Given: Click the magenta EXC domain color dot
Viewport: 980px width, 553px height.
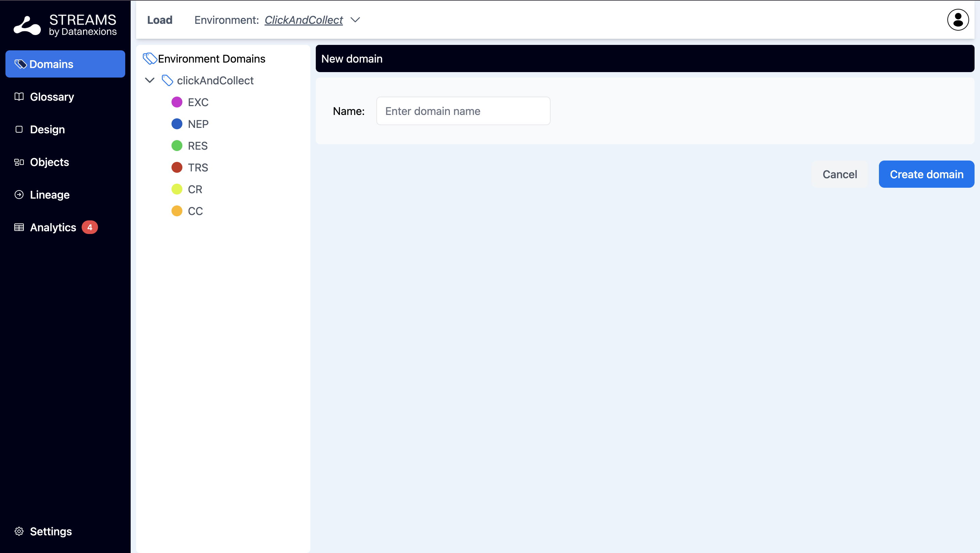Looking at the screenshot, I should pos(177,102).
